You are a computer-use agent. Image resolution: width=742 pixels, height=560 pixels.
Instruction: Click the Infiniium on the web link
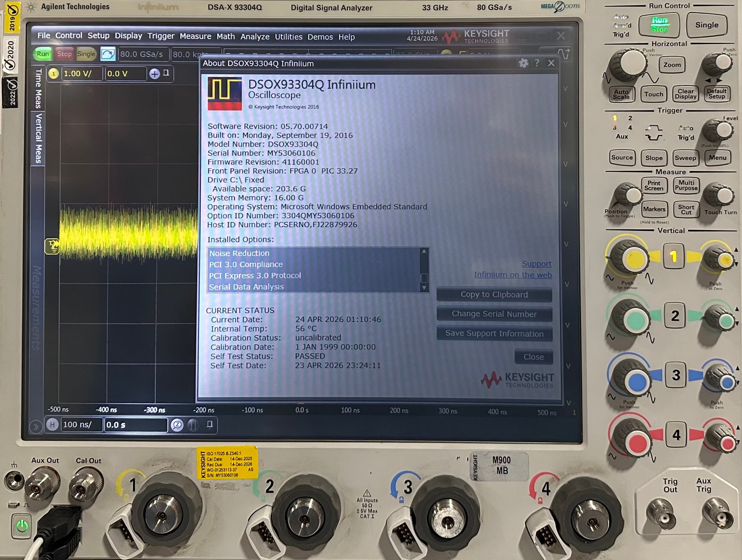click(513, 275)
